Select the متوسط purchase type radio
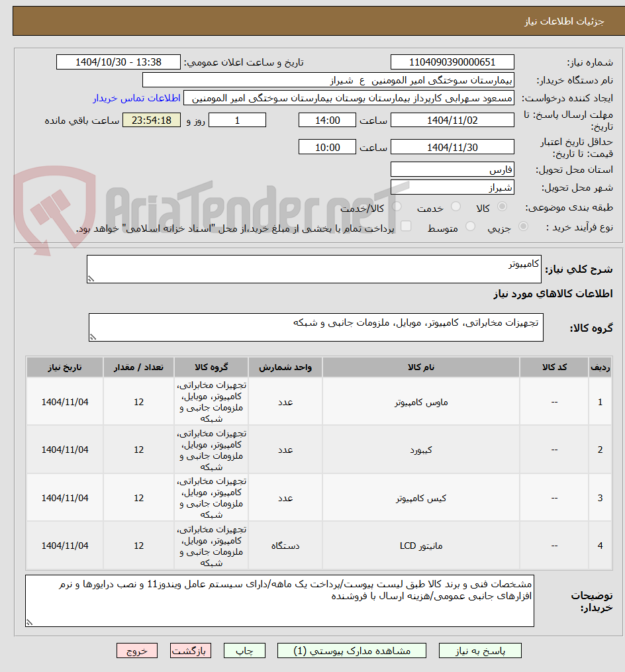 pyautogui.click(x=470, y=226)
